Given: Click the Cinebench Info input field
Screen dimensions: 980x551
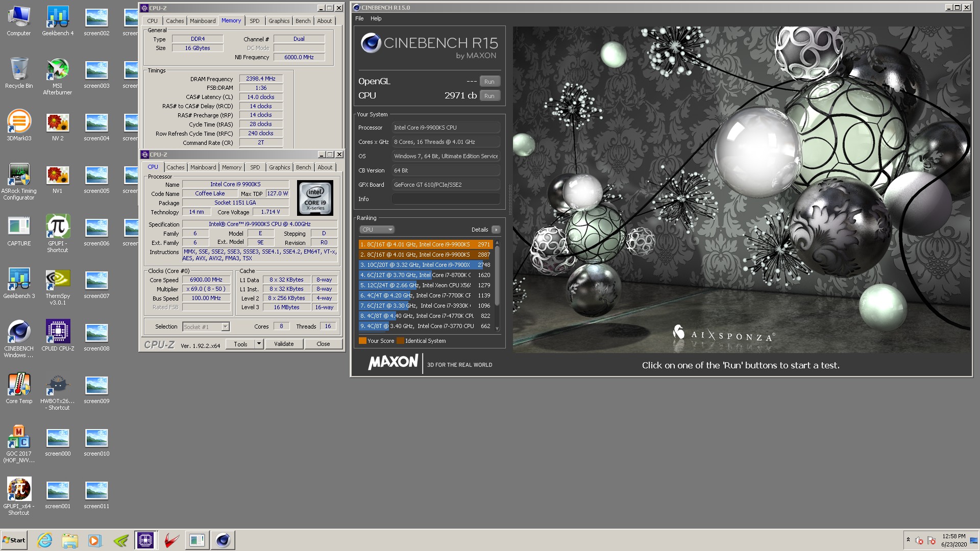Looking at the screenshot, I should click(446, 199).
